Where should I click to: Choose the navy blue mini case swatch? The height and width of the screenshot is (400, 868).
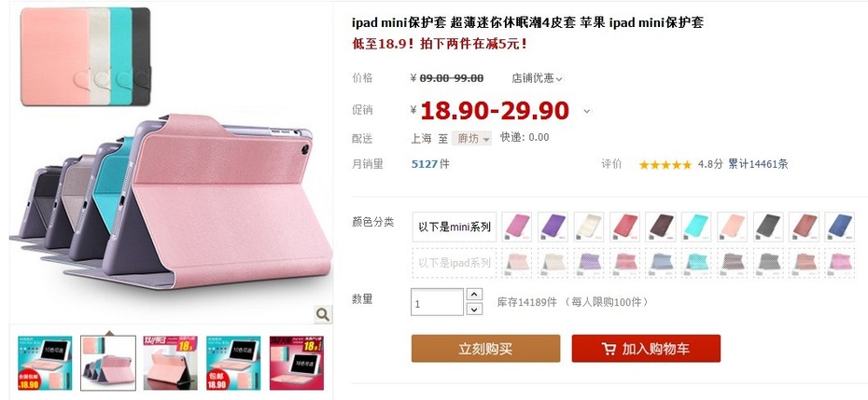point(840,227)
